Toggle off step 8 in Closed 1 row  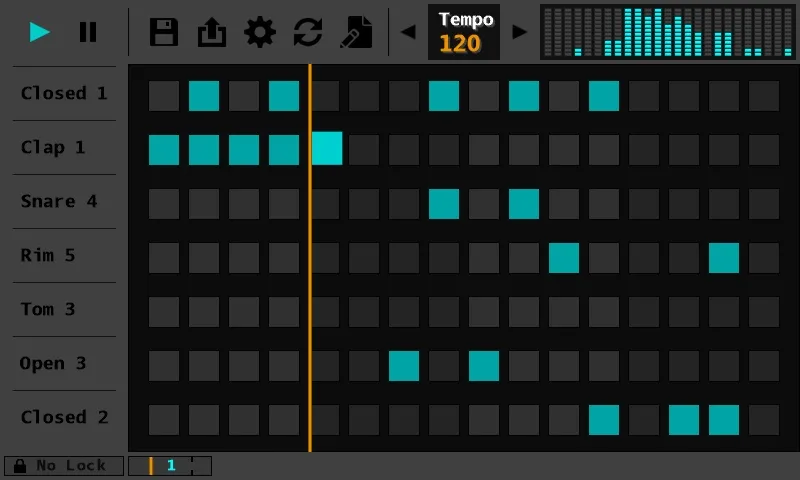(444, 96)
